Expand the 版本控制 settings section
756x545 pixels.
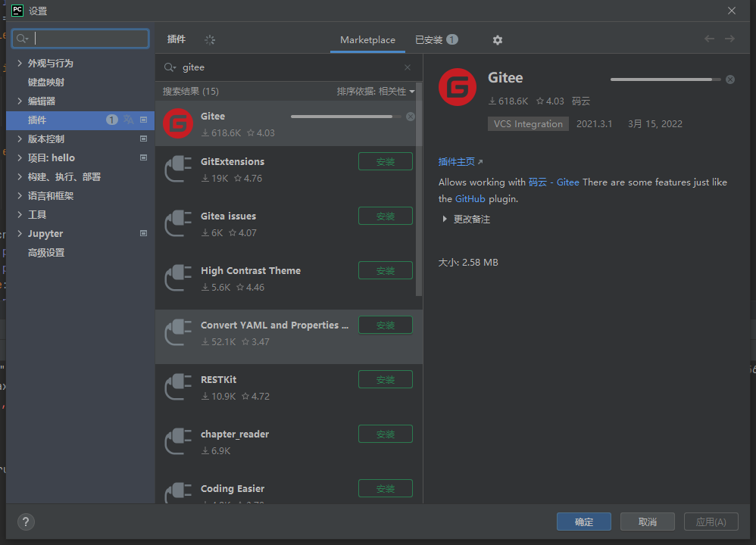20,139
